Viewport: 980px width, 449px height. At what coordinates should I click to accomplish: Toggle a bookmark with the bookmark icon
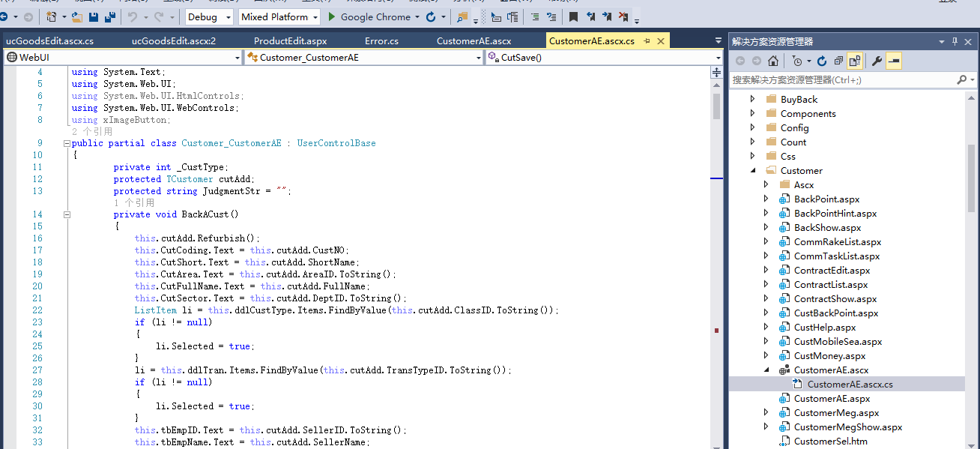[x=573, y=16]
